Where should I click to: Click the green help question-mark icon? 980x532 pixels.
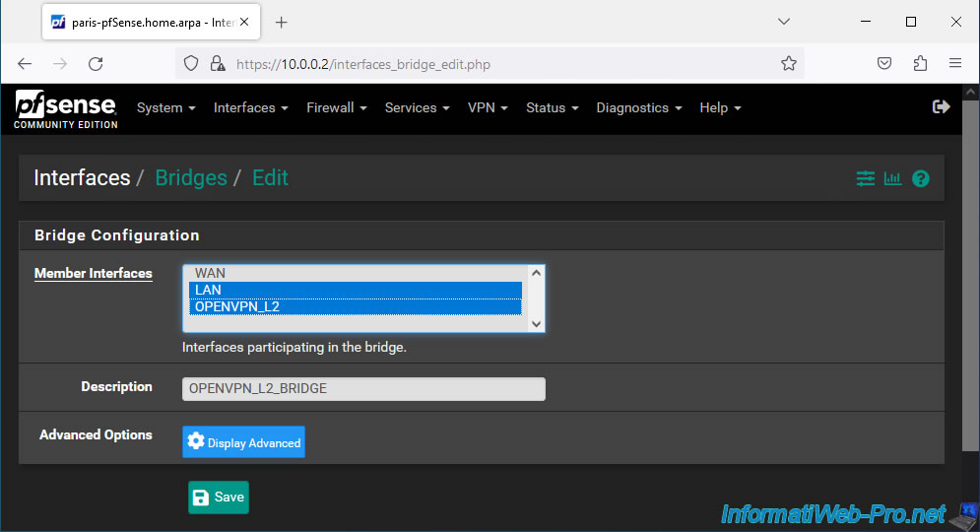point(921,178)
